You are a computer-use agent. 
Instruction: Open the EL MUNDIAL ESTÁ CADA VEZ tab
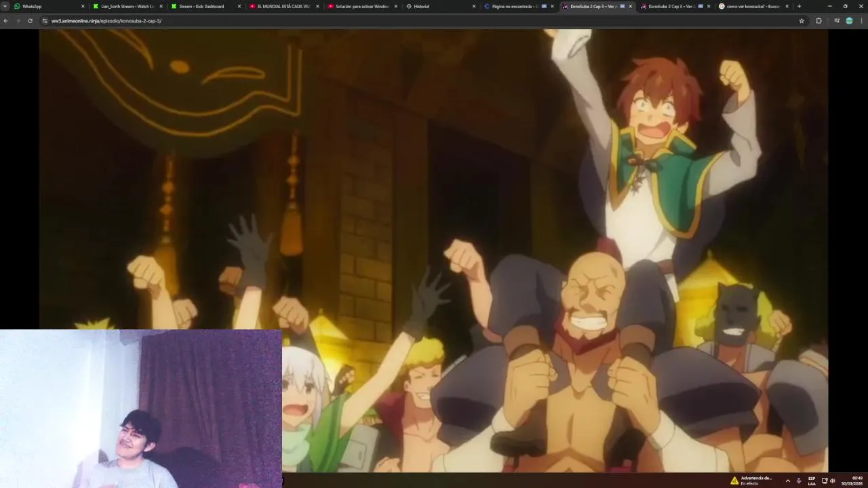[284, 6]
